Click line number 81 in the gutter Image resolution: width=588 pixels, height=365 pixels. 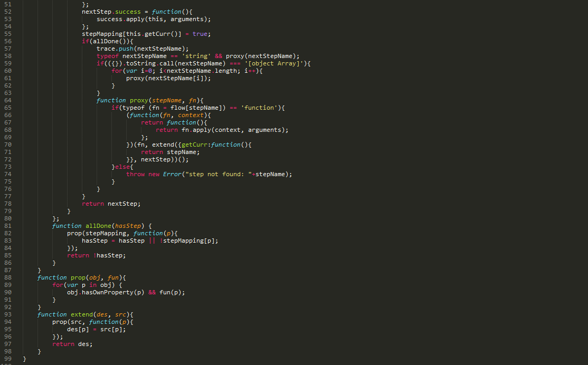(7, 226)
